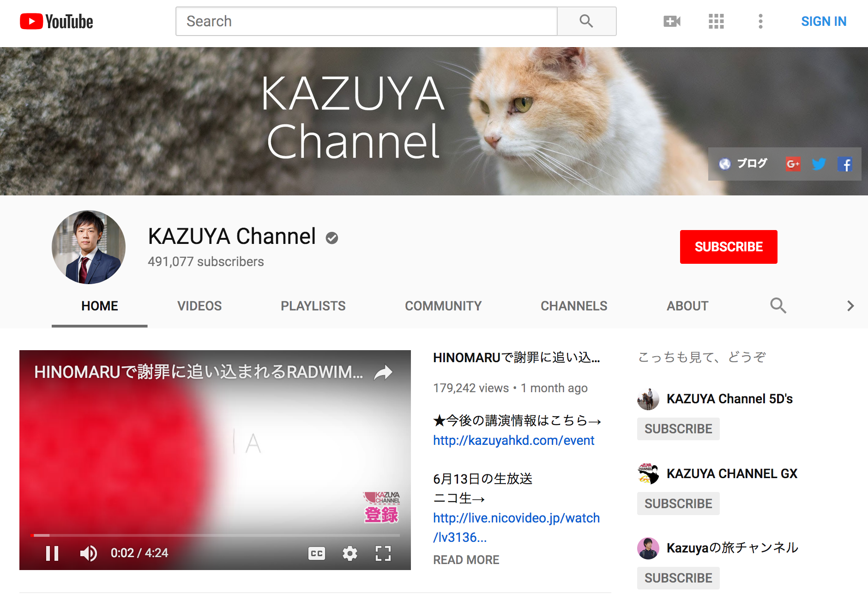Image resolution: width=868 pixels, height=595 pixels.
Task: Click the KAZUYA Channel profile avatar
Action: [x=89, y=247]
